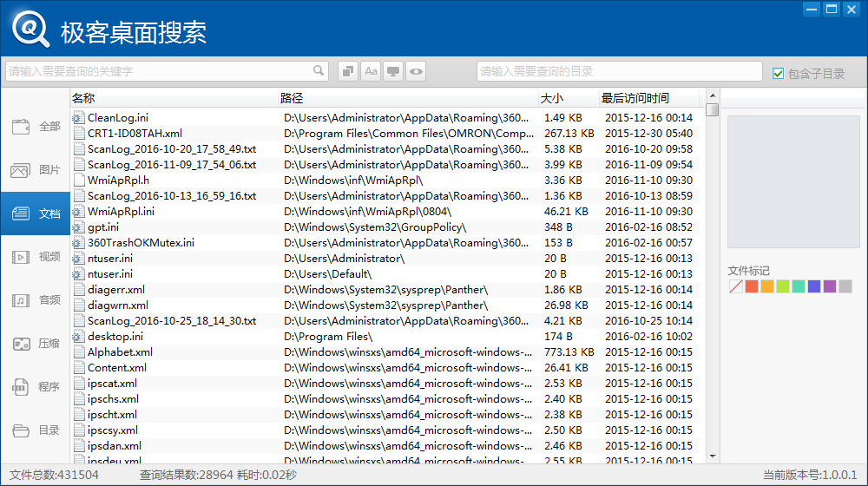Click the directory search input field

[x=619, y=71]
